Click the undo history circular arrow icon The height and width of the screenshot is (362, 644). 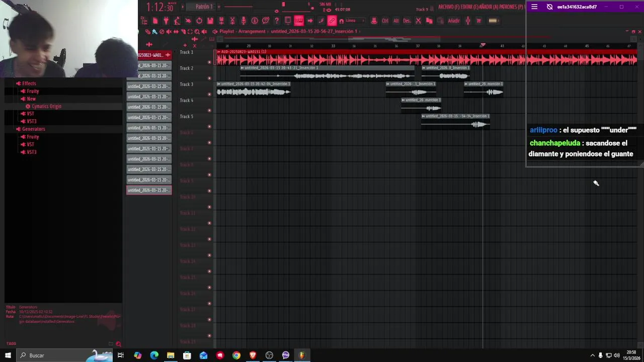(x=199, y=21)
